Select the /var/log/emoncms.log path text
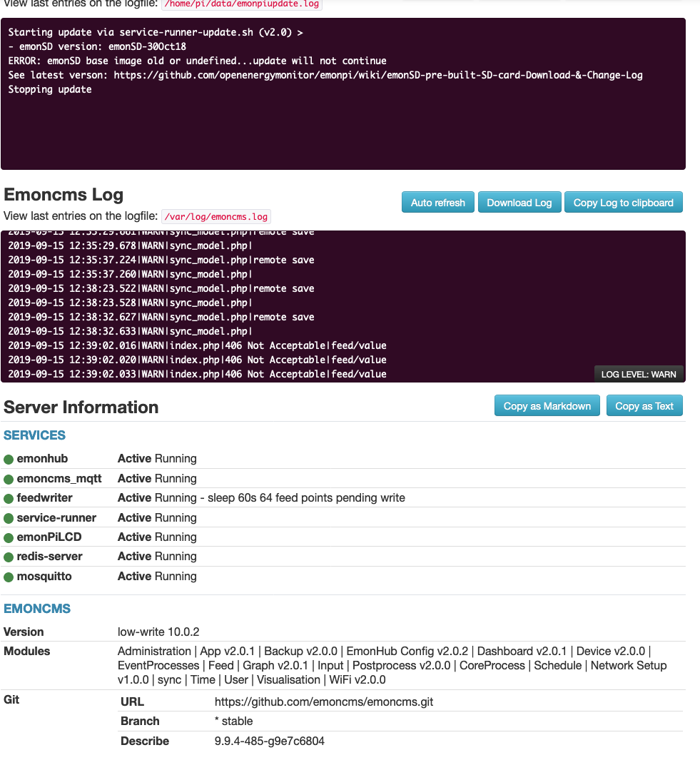The width and height of the screenshot is (700, 770). click(216, 216)
